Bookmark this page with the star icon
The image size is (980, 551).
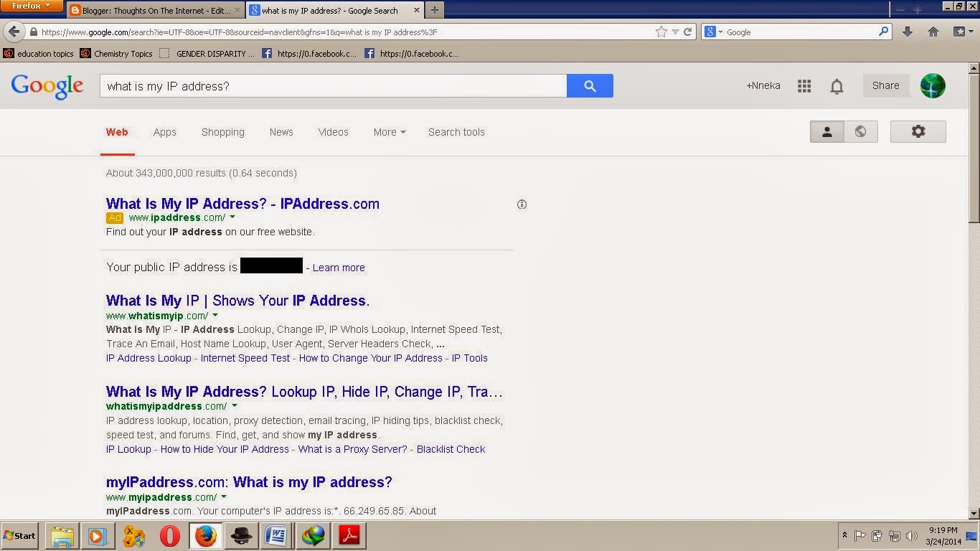tap(661, 32)
